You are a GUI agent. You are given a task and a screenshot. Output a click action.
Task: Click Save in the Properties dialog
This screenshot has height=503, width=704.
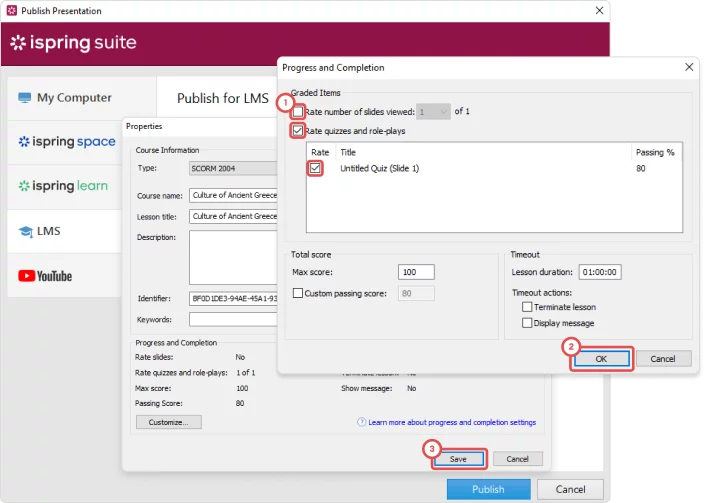(x=458, y=459)
